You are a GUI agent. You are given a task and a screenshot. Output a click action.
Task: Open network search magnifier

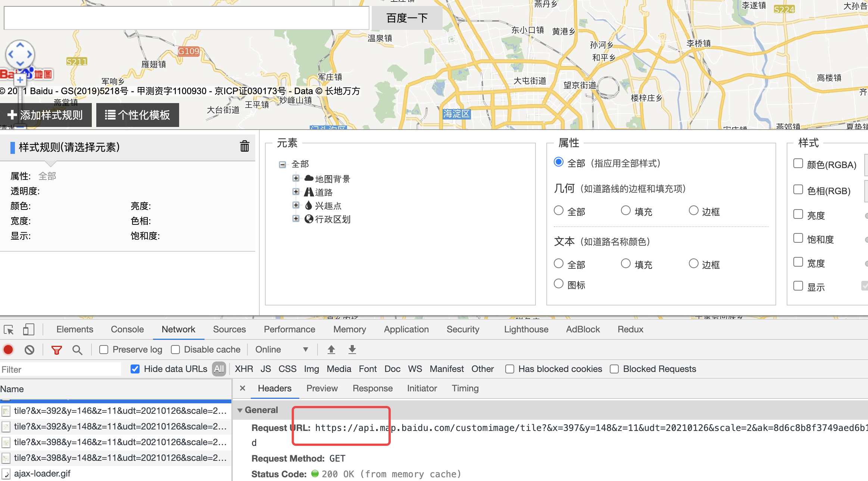pyautogui.click(x=77, y=350)
